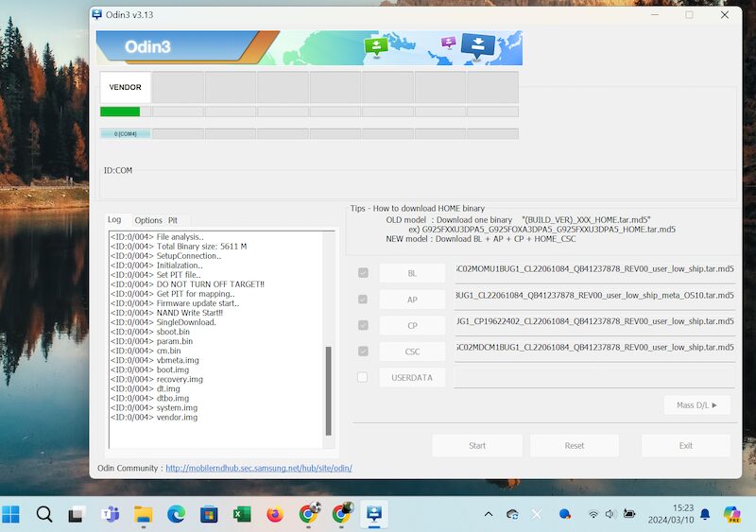Open File Explorer from taskbar

[143, 514]
